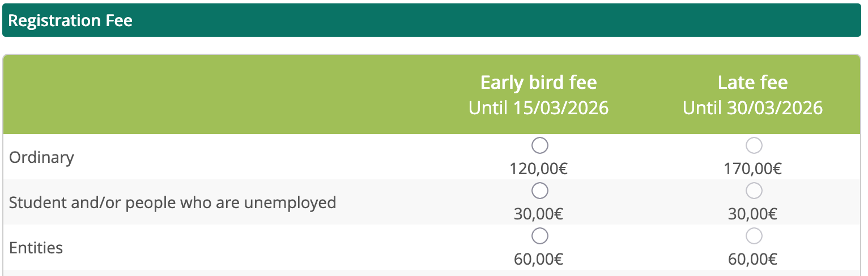Pick the Entities early bird radio button

coord(540,236)
